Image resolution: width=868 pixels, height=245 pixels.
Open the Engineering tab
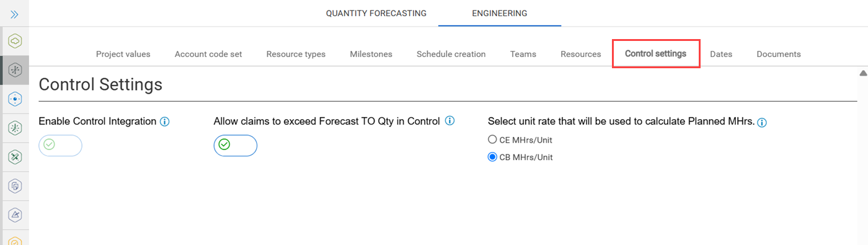coord(500,13)
